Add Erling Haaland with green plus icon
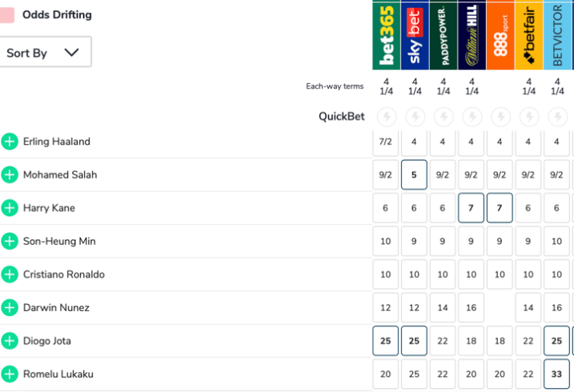Screen dimensions: 574x392 click(x=10, y=142)
